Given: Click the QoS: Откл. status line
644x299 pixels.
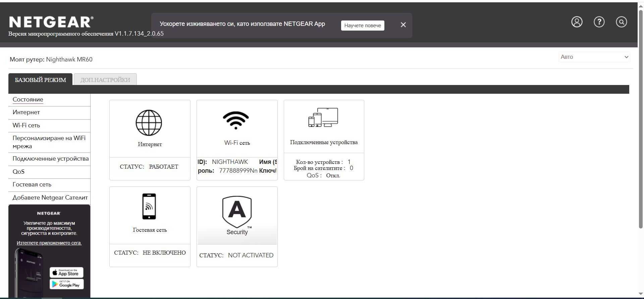Looking at the screenshot, I should [323, 175].
